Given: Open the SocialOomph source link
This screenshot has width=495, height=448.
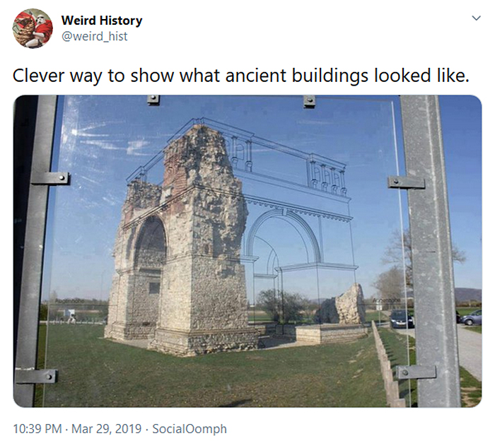Looking at the screenshot, I should tap(190, 429).
